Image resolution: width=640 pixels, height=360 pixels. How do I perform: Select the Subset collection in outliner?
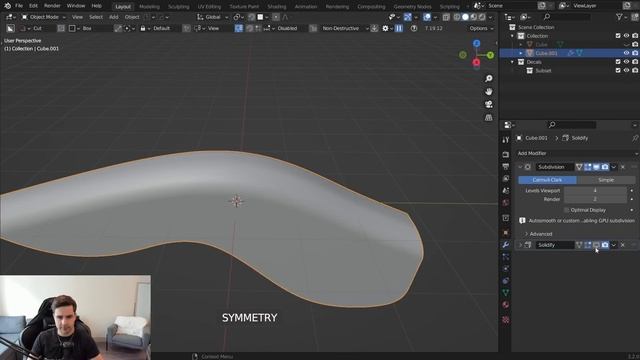tap(543, 71)
